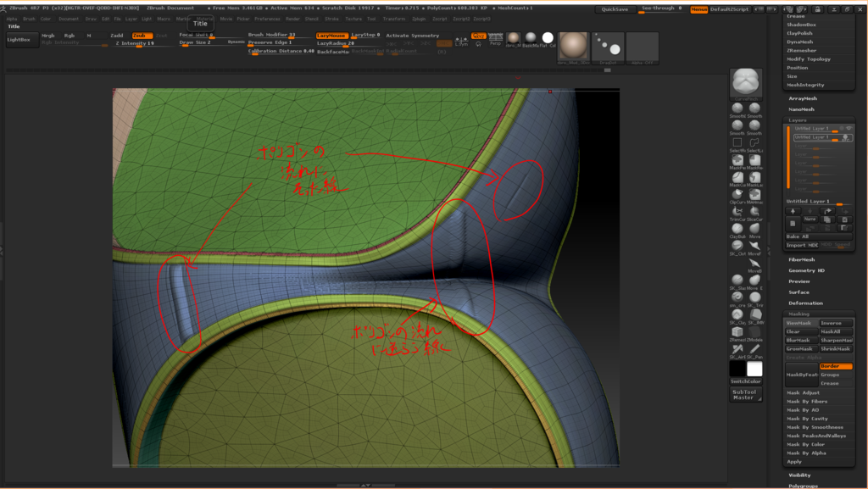Select the MaskLasso brush icon

(754, 177)
